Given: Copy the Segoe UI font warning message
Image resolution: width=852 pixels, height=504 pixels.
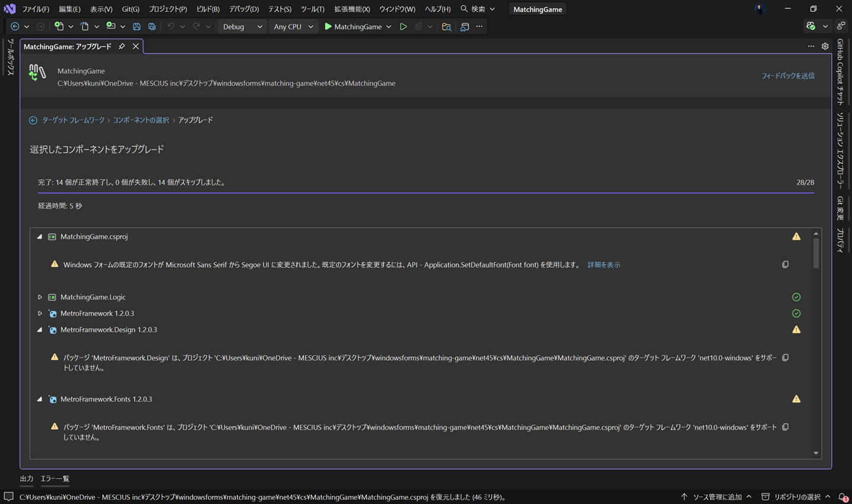Looking at the screenshot, I should point(785,265).
